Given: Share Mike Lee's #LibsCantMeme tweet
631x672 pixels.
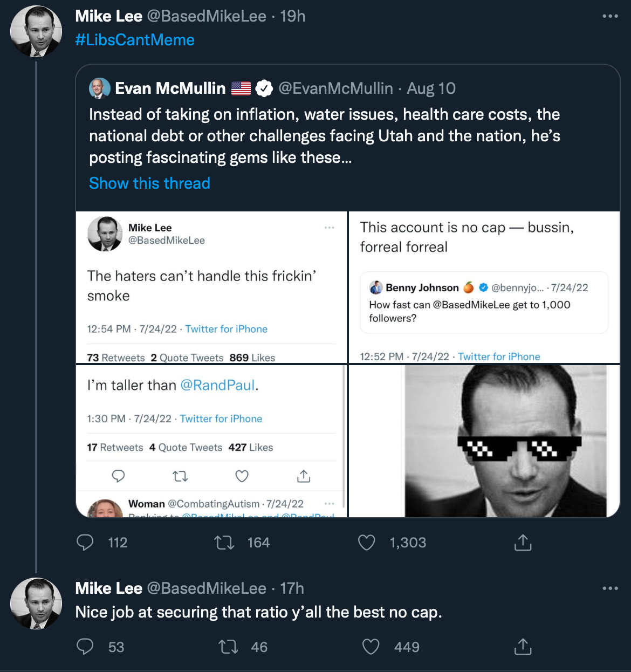Looking at the screenshot, I should [x=522, y=543].
